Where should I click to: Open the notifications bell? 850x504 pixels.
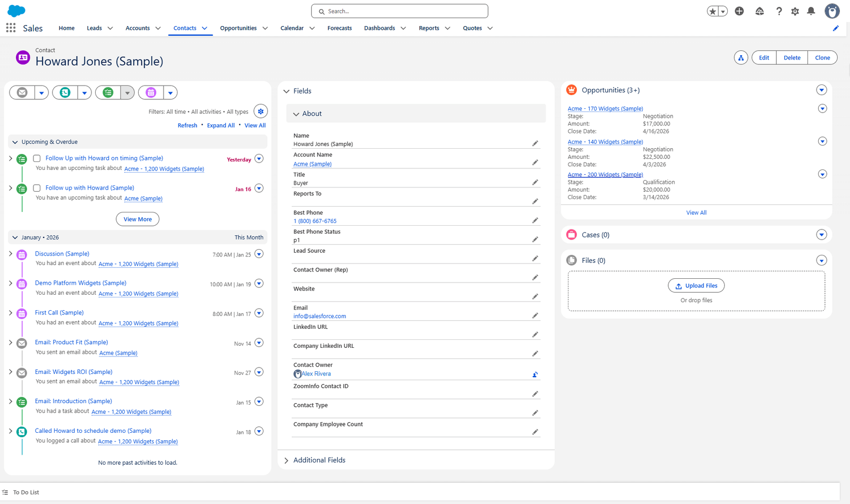coord(811,11)
